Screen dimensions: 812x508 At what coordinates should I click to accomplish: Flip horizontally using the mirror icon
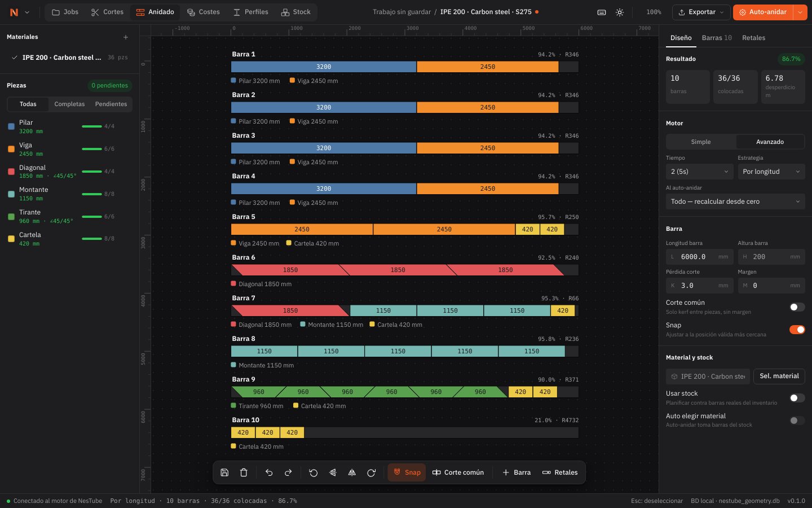coord(352,472)
